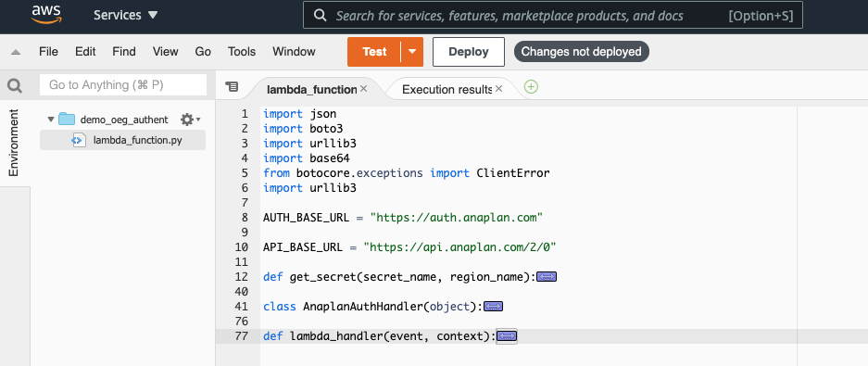This screenshot has height=366, width=868.
Task: Click the import boto3 line
Action: pos(303,129)
